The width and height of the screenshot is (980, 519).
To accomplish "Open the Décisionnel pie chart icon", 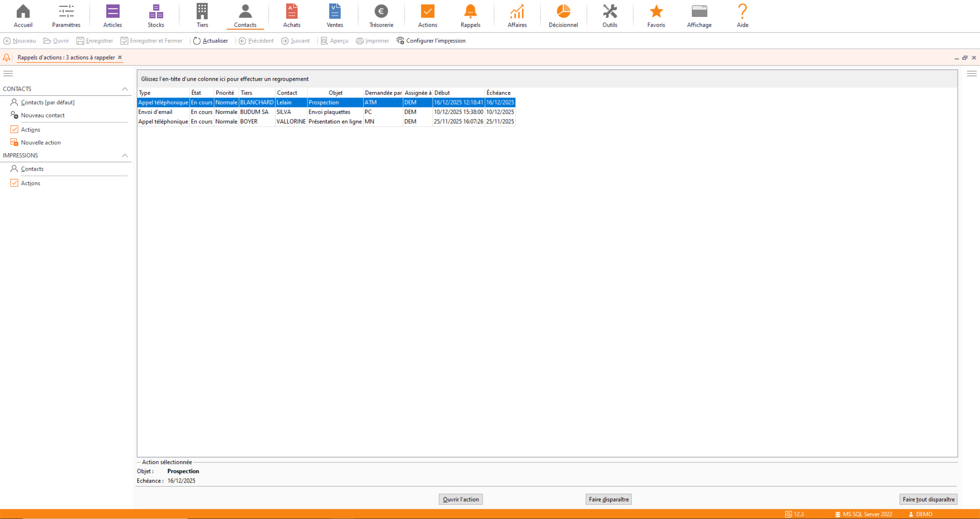I will (x=563, y=11).
